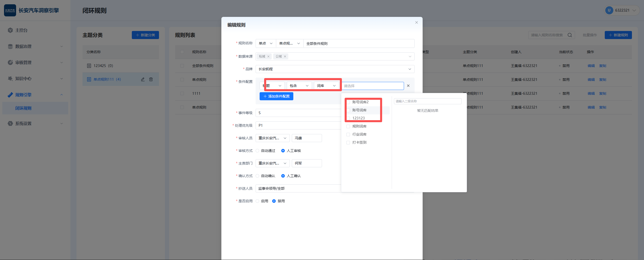Click the edit pencil icon for 单点规则111

143,79
